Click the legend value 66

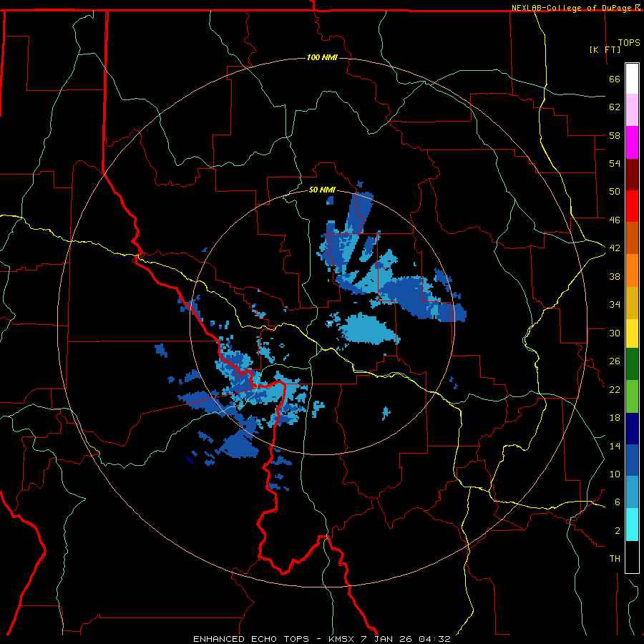pos(615,79)
